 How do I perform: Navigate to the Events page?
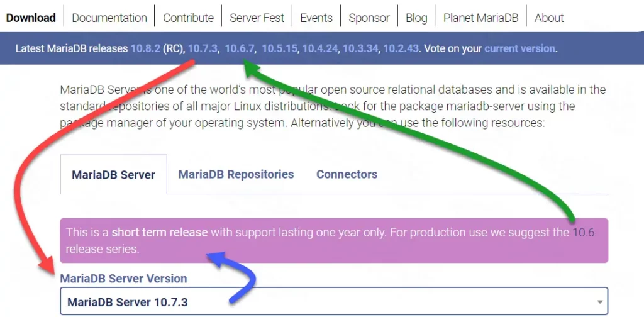coord(316,18)
